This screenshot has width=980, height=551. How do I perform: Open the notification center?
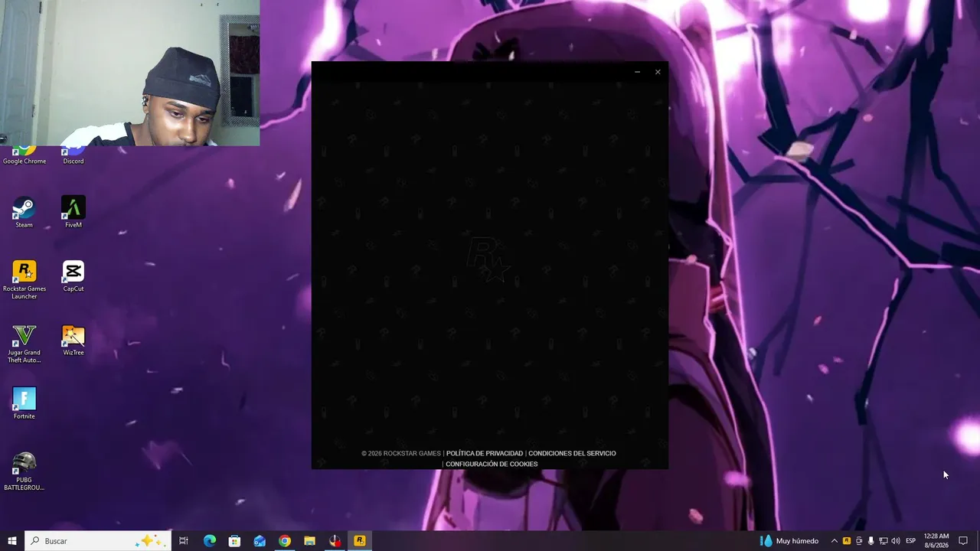963,541
